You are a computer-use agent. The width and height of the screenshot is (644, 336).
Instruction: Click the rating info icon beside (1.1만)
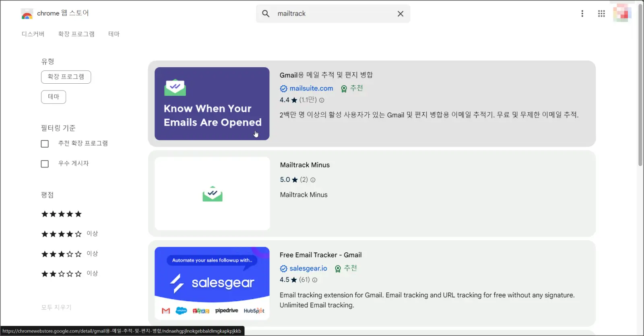322,100
